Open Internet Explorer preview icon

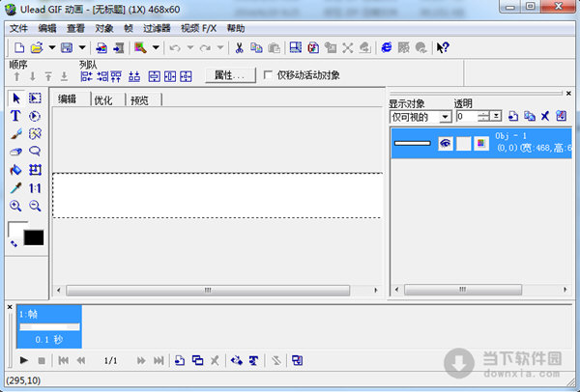387,47
